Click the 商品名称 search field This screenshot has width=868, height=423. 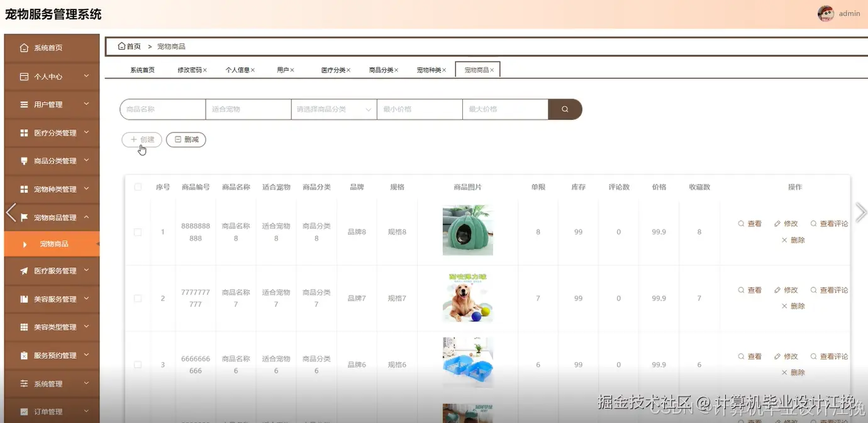(163, 109)
